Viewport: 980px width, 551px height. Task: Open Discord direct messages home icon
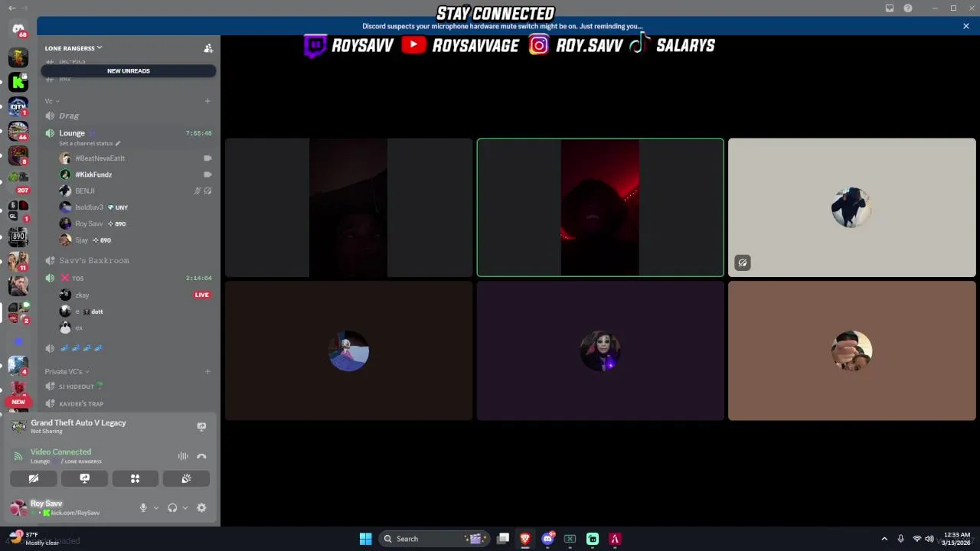point(18,30)
